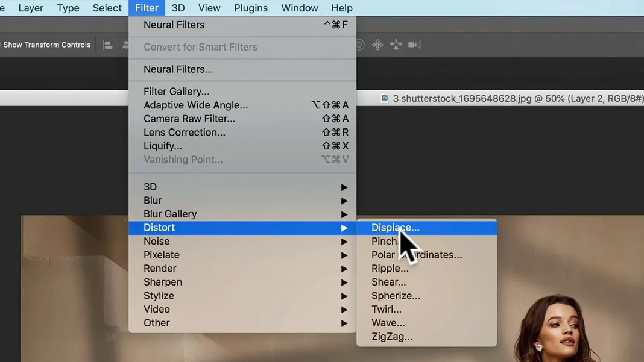
Task: Reapply last filter Neural Filters with shortcut
Action: (242, 25)
